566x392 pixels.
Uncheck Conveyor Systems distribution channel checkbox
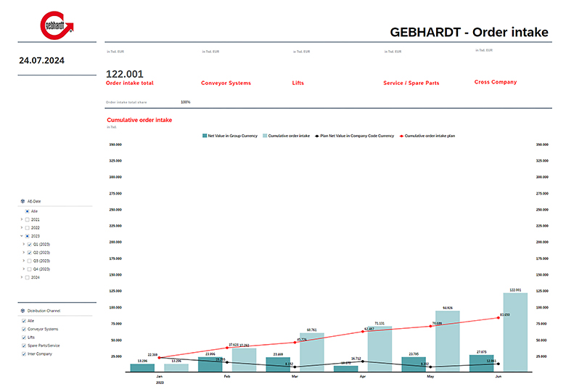[24, 329]
